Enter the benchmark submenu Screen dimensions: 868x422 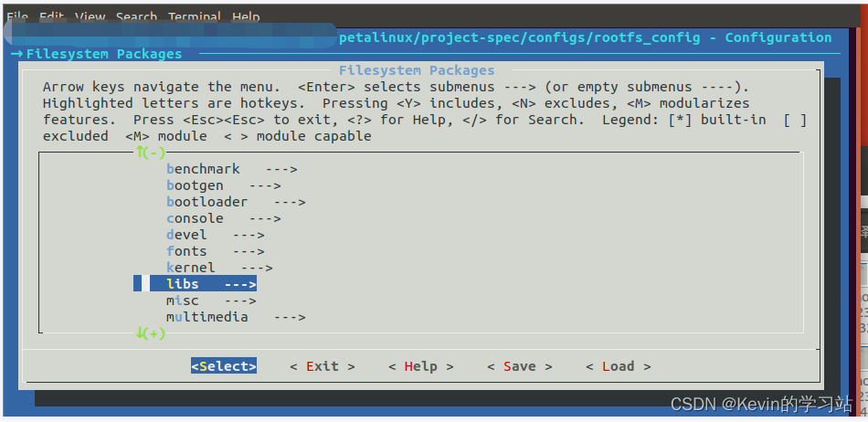[231, 169]
